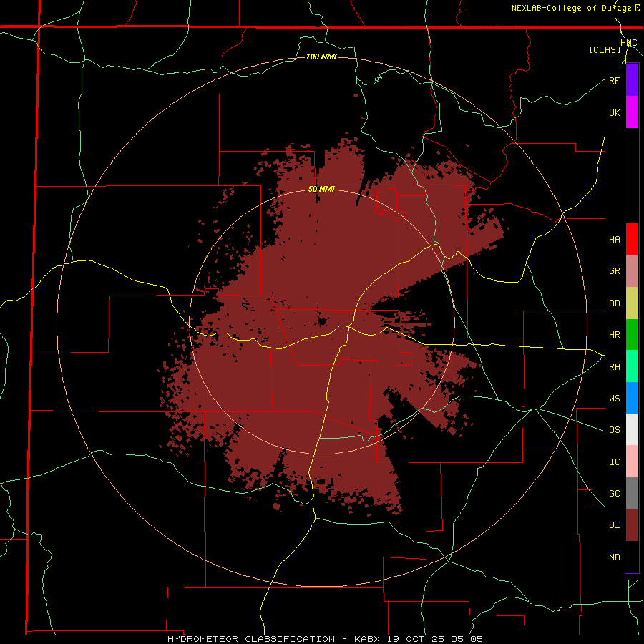
Task: Click the BI dark-red legend swatch
Action: [632, 525]
